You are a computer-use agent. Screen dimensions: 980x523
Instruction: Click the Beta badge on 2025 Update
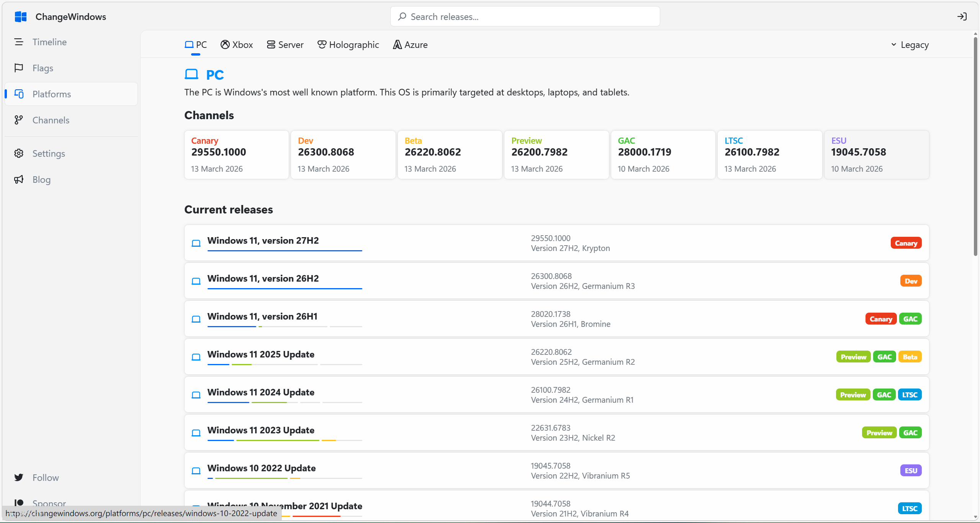910,357
